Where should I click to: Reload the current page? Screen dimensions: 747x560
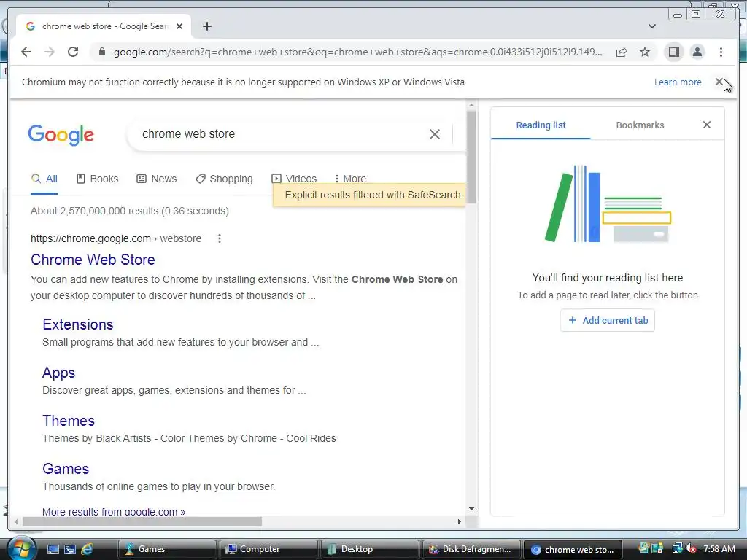click(x=73, y=52)
